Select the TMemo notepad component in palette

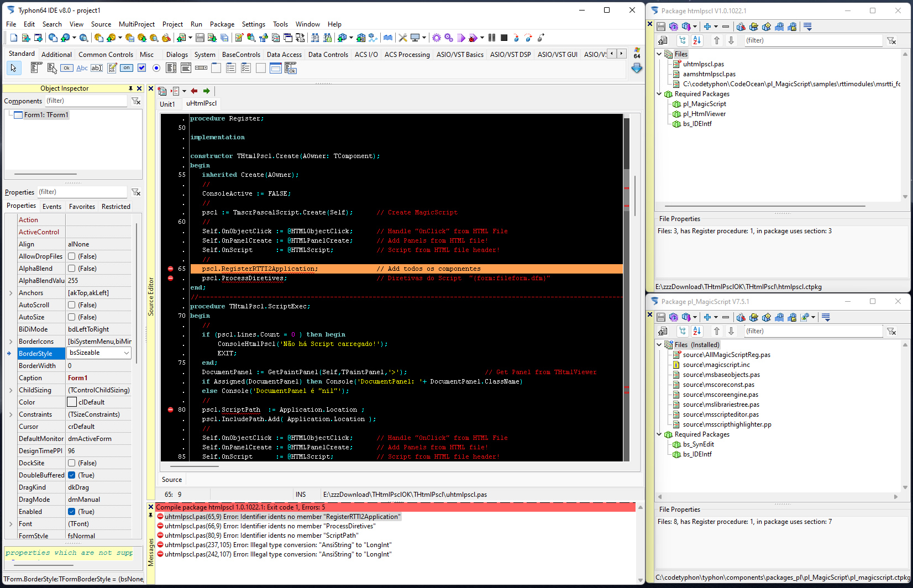click(112, 68)
